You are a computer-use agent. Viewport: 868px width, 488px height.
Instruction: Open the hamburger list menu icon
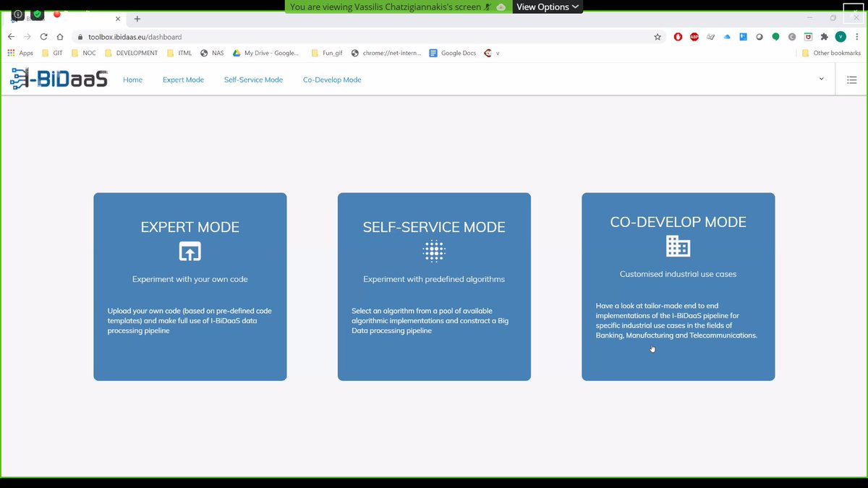click(x=851, y=80)
